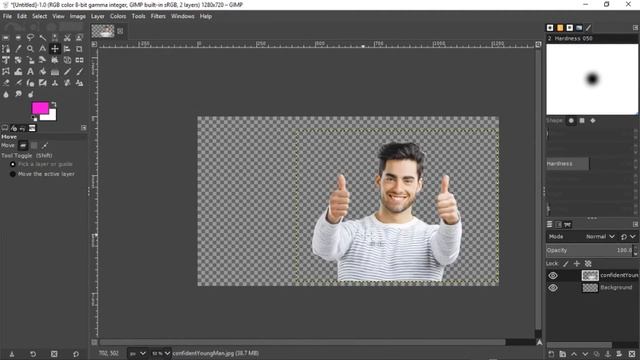The width and height of the screenshot is (640, 360).
Task: Open the Edit menu
Action: (22, 16)
